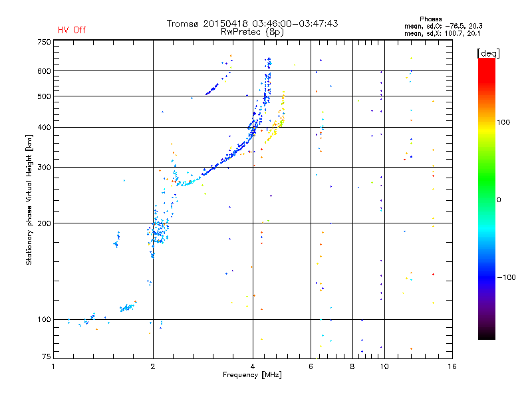Select the plot title Tromsø 20150418 03:46:00-03:47:43

252,23
